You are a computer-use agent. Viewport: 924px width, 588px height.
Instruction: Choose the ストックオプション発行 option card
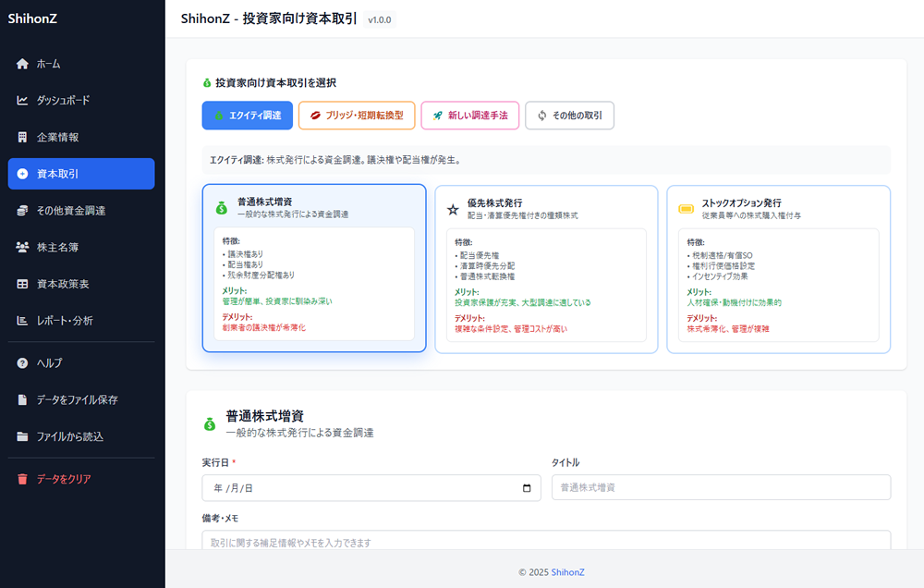[x=778, y=268]
